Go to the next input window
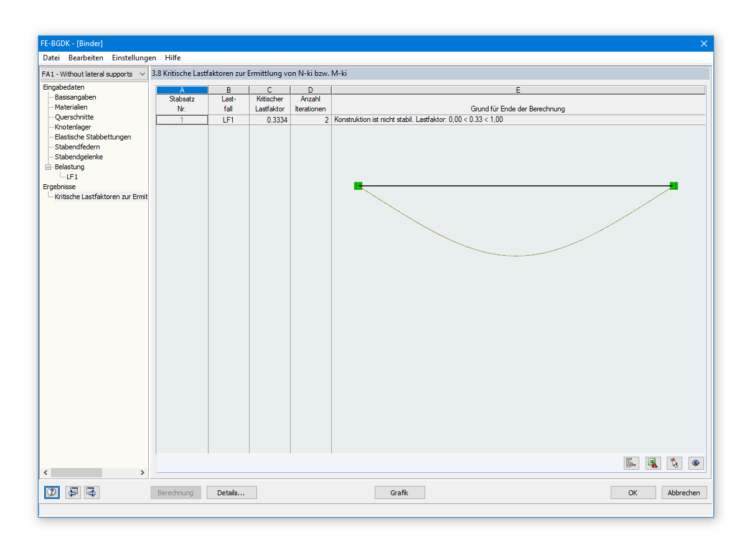This screenshot has height=560, width=747. 92,492
